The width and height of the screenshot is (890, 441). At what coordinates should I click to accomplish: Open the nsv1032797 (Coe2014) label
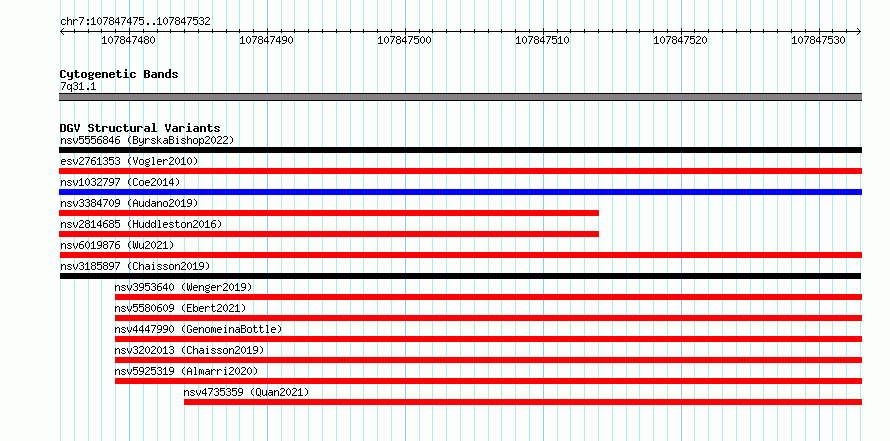click(120, 182)
